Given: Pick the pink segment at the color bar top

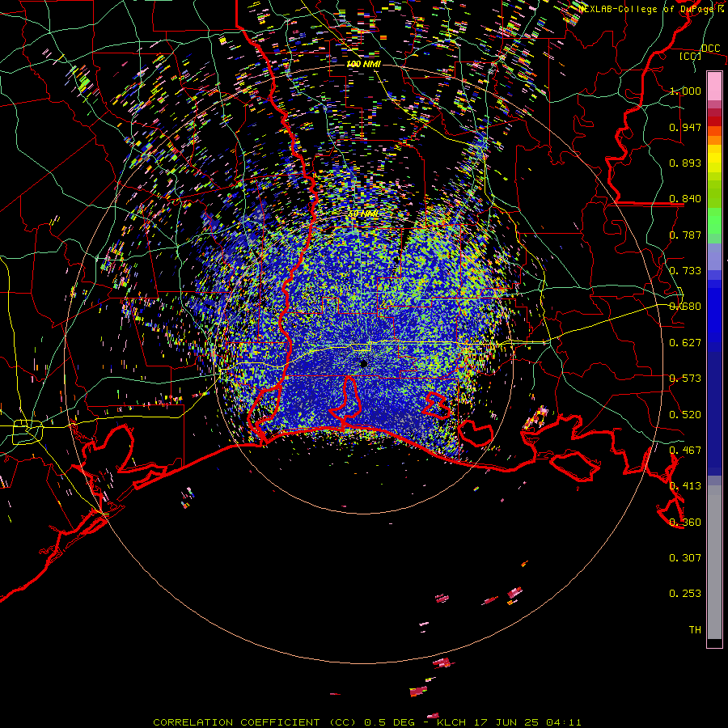Looking at the screenshot, I should pyautogui.click(x=714, y=87).
